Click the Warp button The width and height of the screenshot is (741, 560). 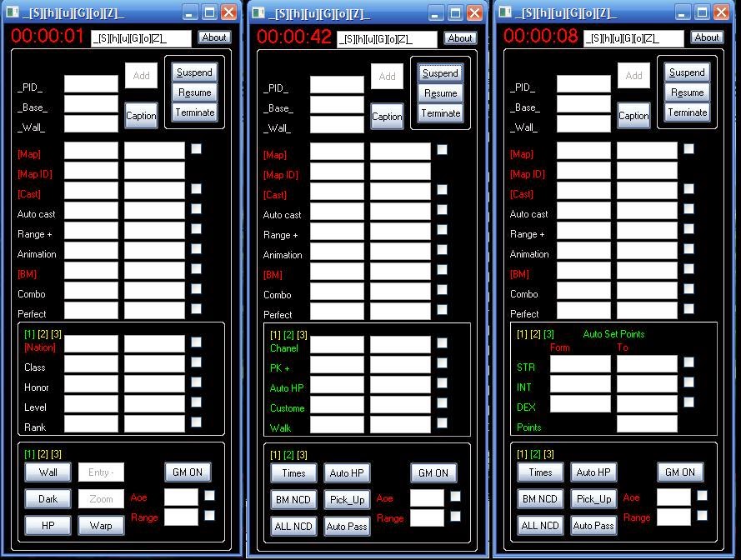[x=101, y=525]
